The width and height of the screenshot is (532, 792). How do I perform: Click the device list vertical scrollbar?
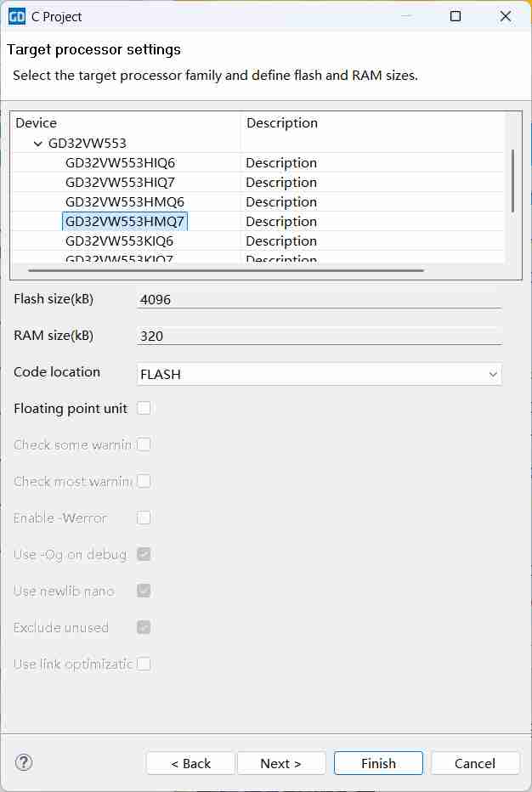coord(512,181)
